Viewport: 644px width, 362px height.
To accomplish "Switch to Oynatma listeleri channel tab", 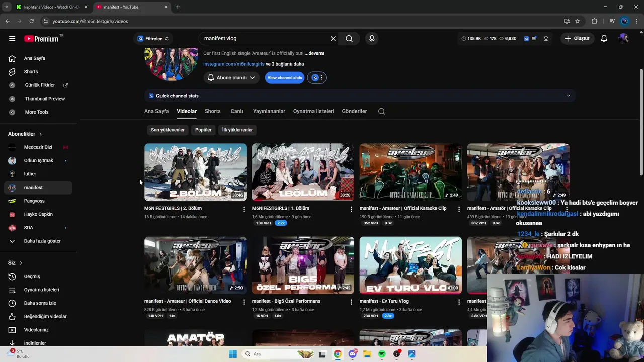I will 313,111.
